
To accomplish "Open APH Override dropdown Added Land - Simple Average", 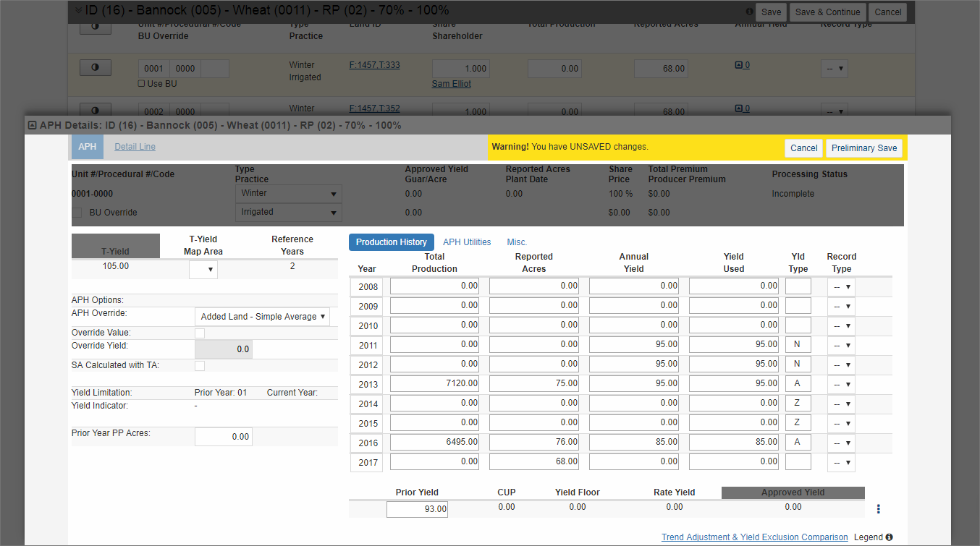I will tap(263, 317).
